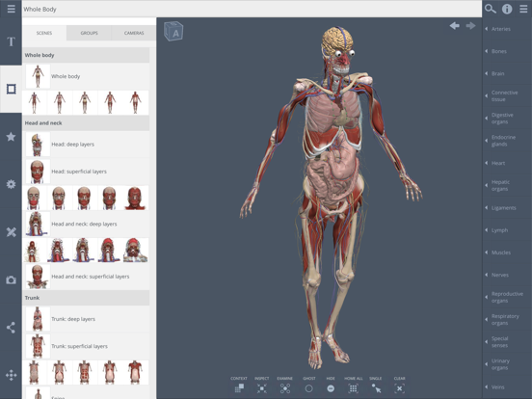The height and width of the screenshot is (399, 532).
Task: Click the Home All icon
Action: pos(353,388)
